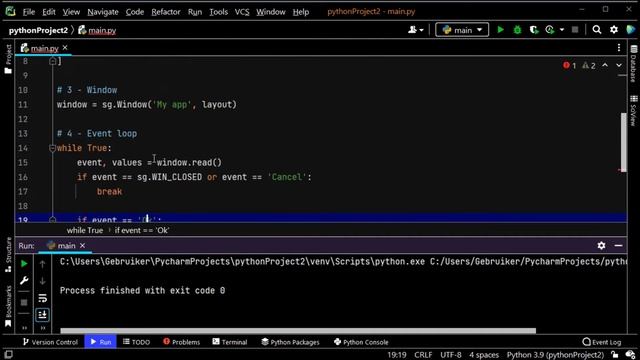Open the editor tabs options kebab menu

(619, 48)
